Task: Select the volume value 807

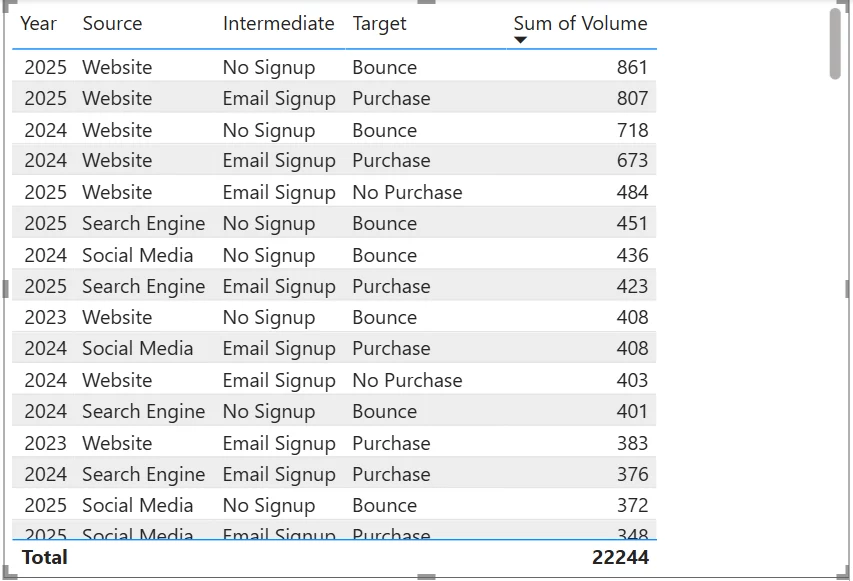Action: [x=632, y=98]
